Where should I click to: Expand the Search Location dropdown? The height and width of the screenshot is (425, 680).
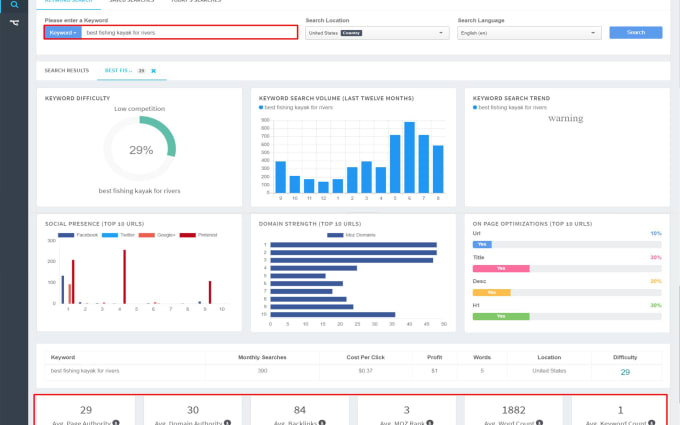coord(375,32)
